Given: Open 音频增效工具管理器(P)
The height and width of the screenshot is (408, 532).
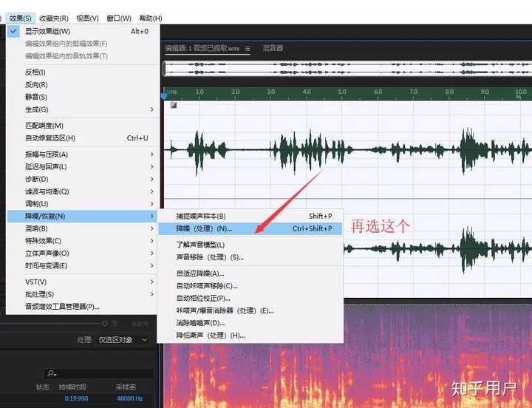Looking at the screenshot, I should pyautogui.click(x=83, y=307).
